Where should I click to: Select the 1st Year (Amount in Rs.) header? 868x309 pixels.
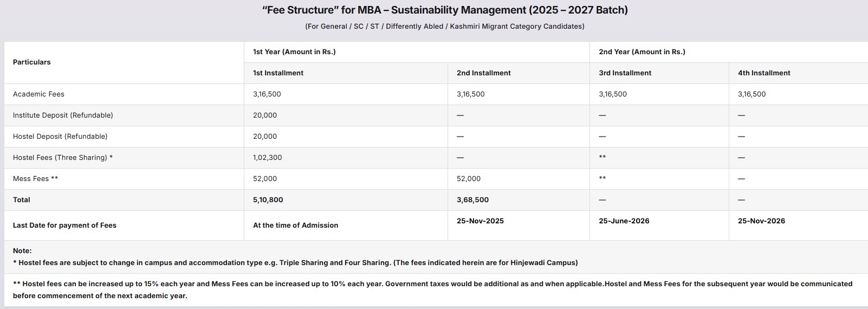[x=294, y=52]
